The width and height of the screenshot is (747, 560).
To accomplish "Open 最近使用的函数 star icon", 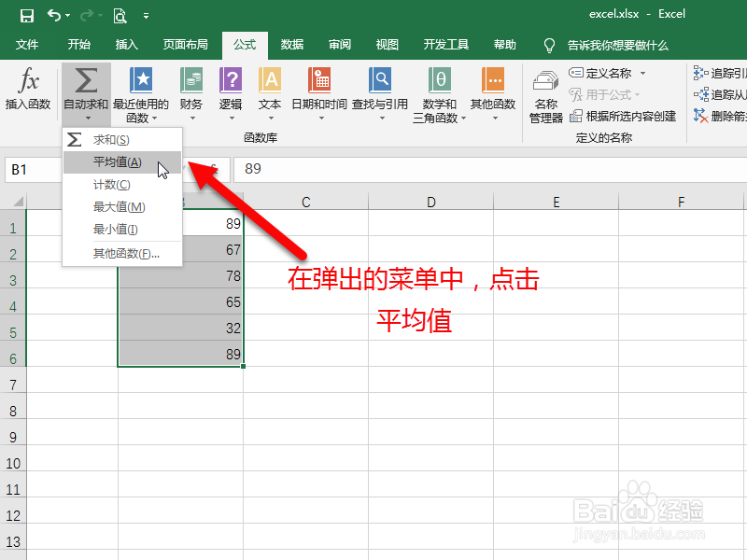I will [141, 80].
